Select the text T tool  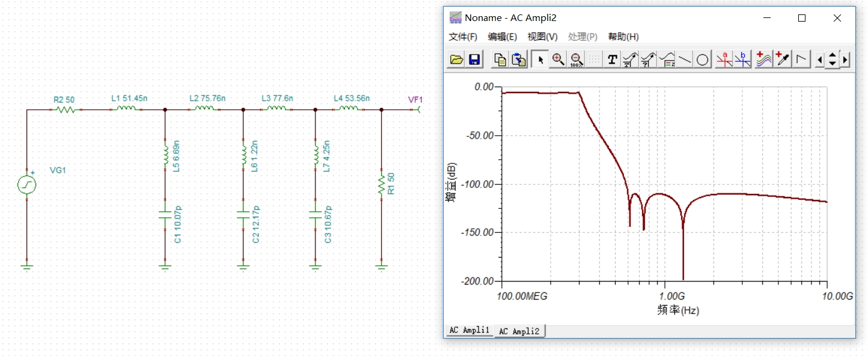pos(612,59)
